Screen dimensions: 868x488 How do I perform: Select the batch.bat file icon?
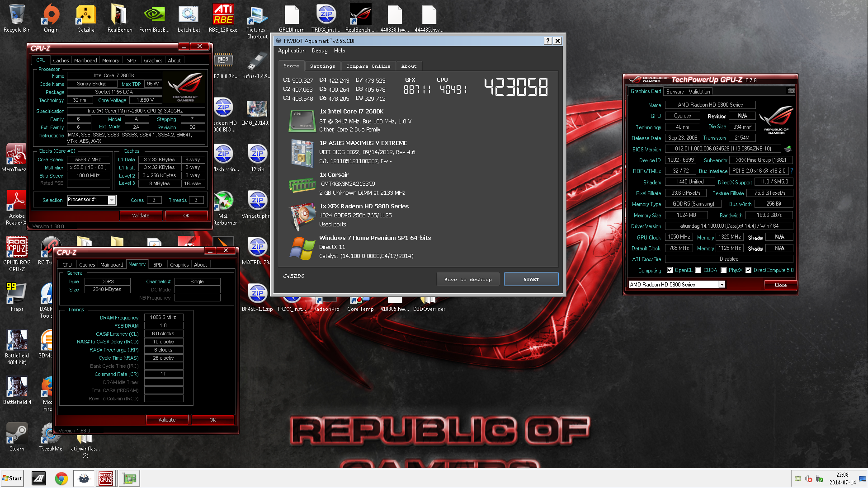[x=189, y=18]
